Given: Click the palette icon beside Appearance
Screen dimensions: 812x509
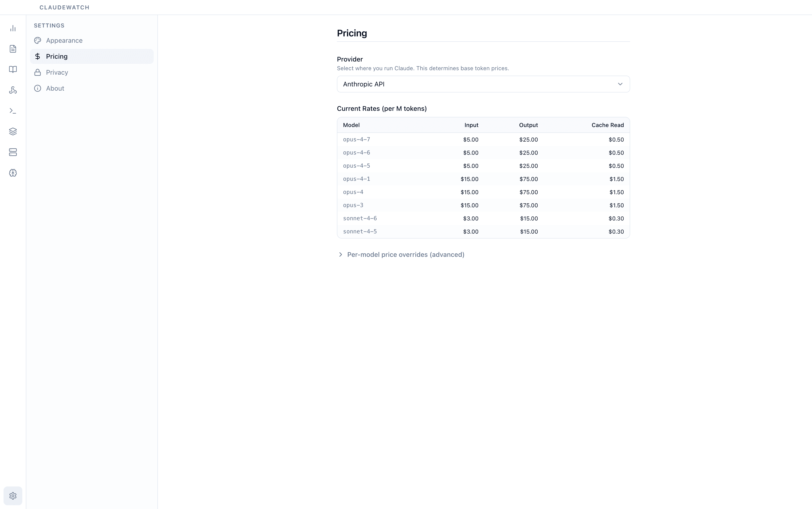Looking at the screenshot, I should pos(38,40).
